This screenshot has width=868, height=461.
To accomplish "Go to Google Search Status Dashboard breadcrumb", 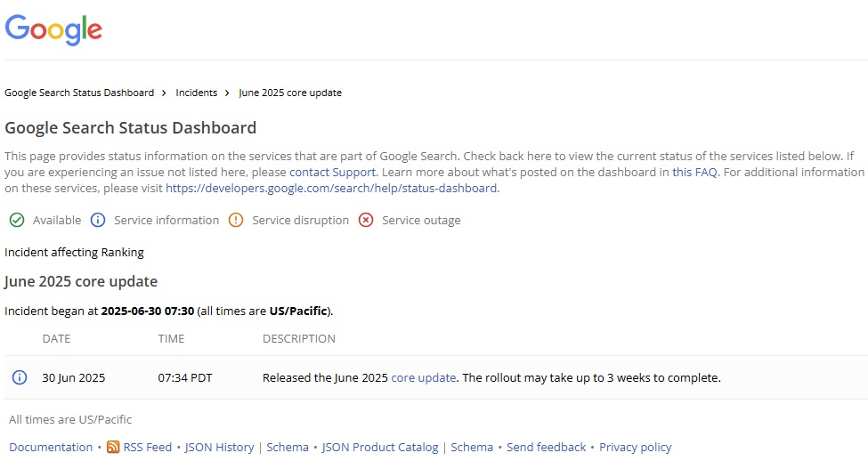I will [79, 93].
